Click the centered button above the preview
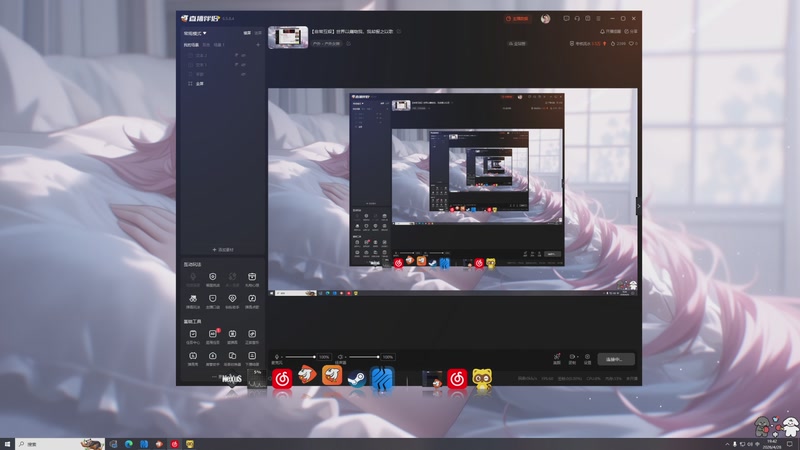 pyautogui.click(x=517, y=44)
